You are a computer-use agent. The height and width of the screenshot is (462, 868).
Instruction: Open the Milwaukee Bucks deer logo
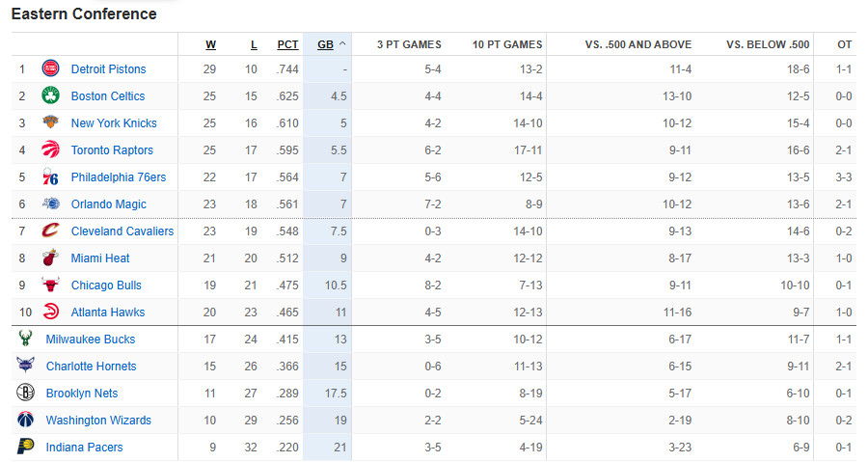pyautogui.click(x=25, y=339)
